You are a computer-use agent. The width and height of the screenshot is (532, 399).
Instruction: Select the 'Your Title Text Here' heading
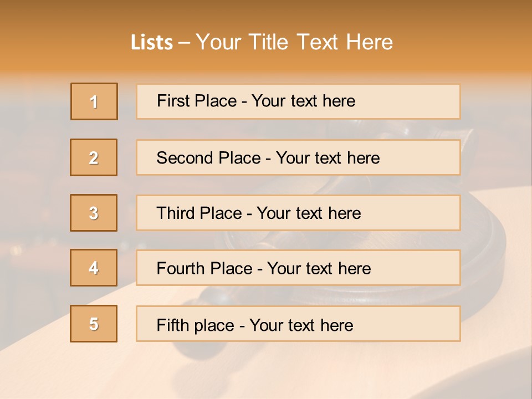pos(294,42)
